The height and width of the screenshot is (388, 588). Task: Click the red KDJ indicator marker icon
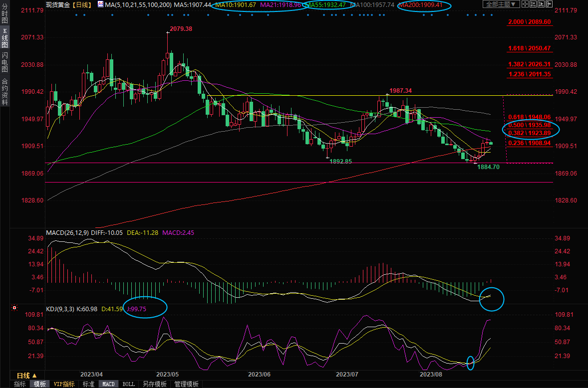[x=15, y=308]
